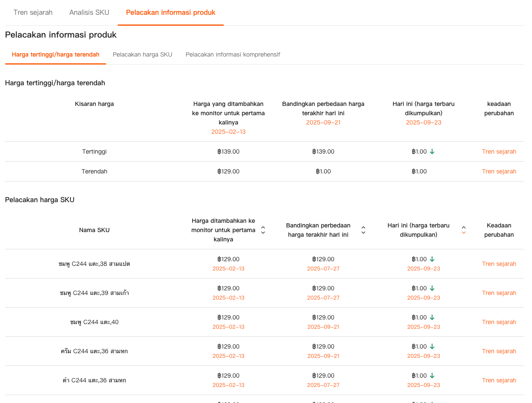
Task: Click price drop arrow for ชมพู C244 แตะ,39 row
Action: [x=432, y=288]
